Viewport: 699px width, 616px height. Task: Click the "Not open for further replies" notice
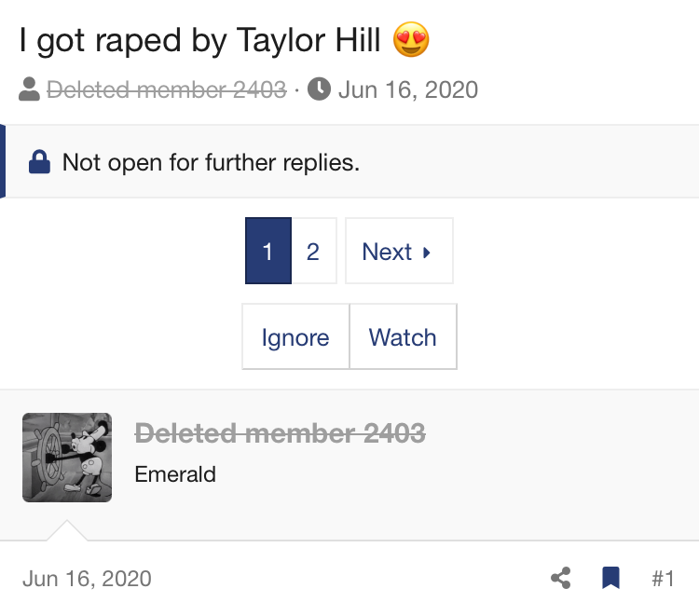211,162
